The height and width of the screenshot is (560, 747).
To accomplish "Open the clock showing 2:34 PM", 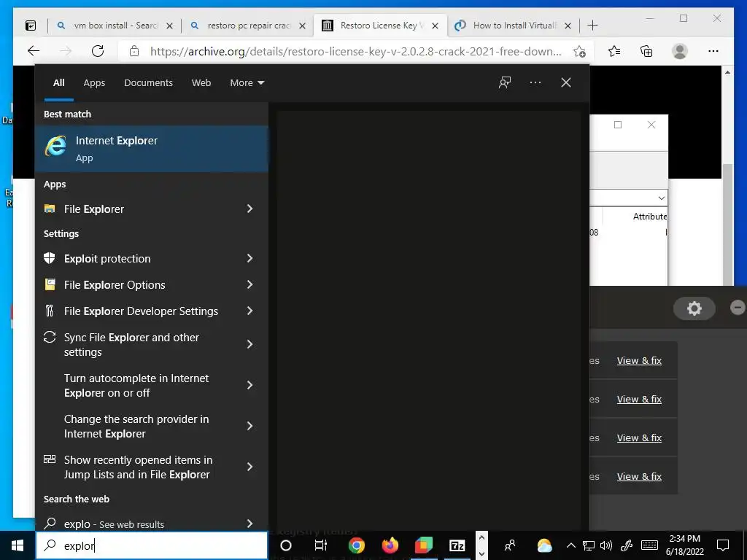I will point(684,545).
